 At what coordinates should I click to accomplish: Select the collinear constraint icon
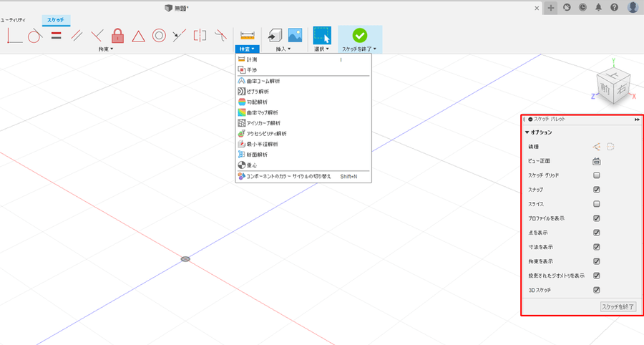point(179,36)
